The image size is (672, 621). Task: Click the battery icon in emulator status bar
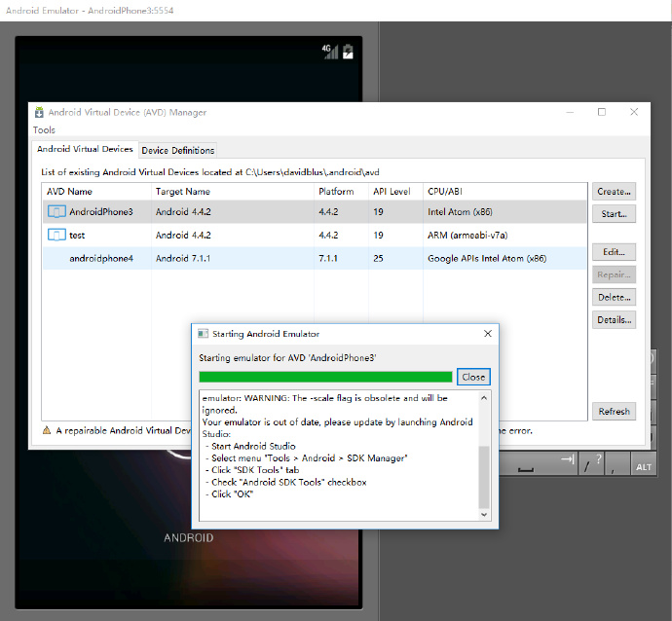tap(348, 52)
